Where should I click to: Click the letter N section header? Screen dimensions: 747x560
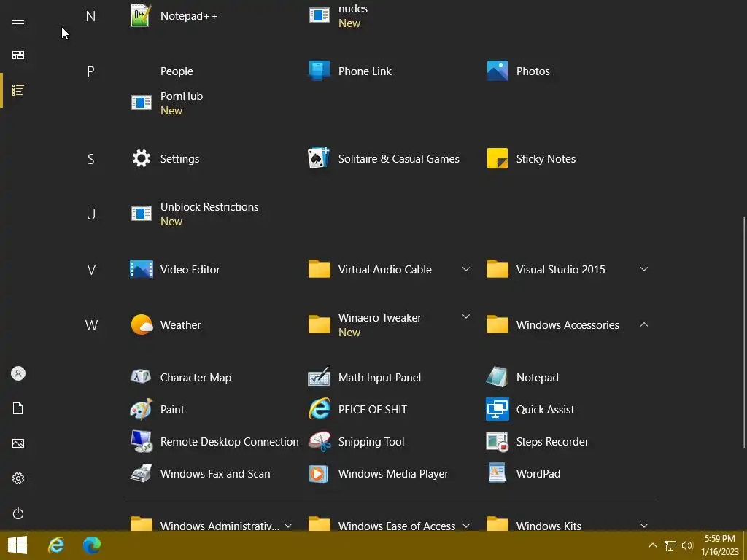[x=90, y=16]
